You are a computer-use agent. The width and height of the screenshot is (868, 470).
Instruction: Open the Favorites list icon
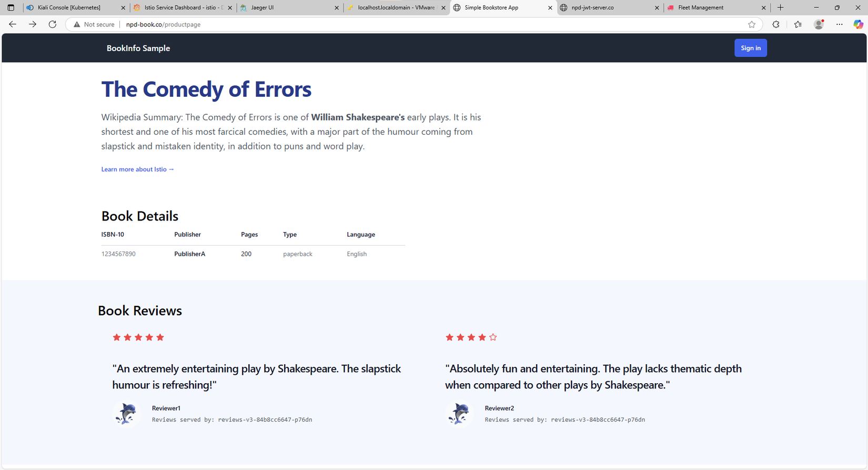pos(798,24)
